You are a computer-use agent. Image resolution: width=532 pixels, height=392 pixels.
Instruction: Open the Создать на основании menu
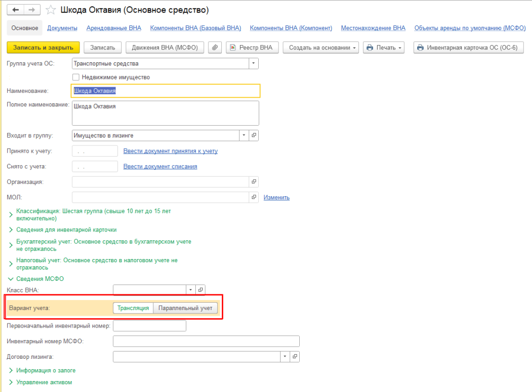[x=321, y=47]
